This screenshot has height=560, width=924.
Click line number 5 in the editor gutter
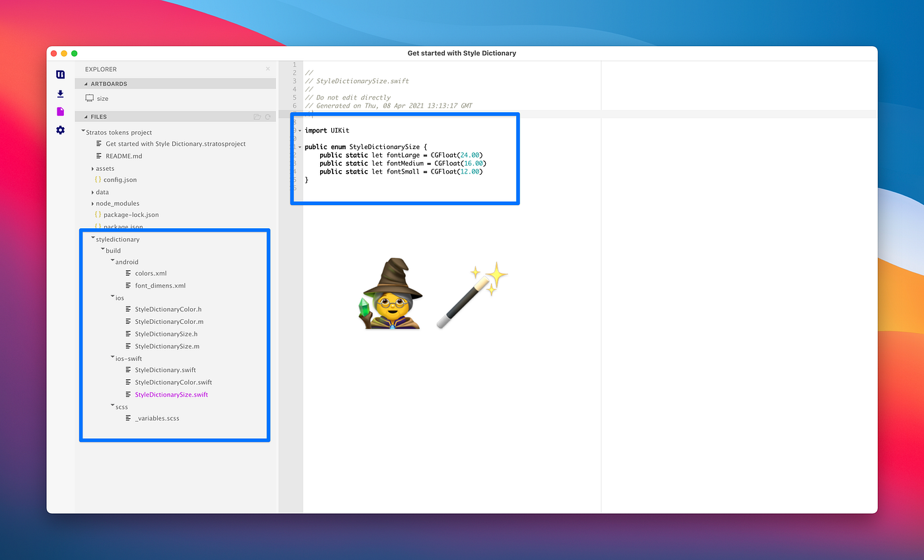(294, 97)
